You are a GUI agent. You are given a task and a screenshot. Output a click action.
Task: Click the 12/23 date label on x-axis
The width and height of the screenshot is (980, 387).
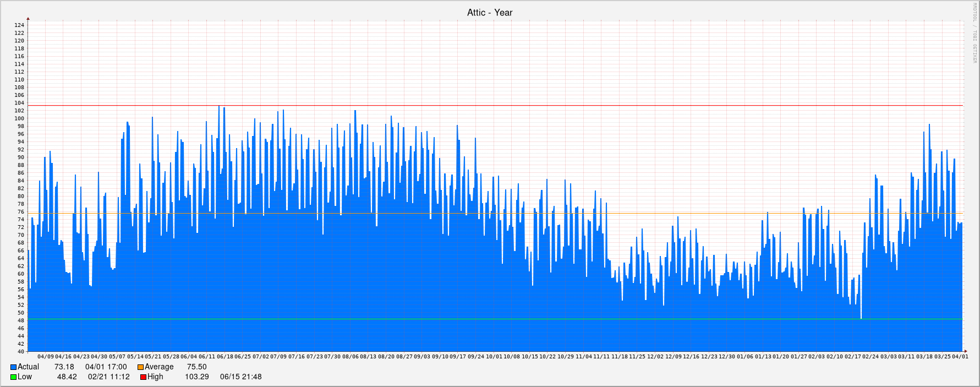tap(709, 357)
